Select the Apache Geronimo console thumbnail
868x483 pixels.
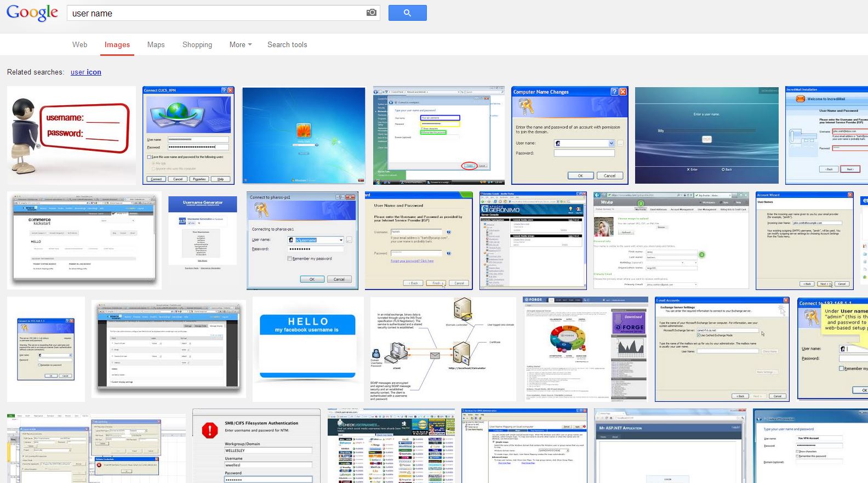click(x=533, y=241)
